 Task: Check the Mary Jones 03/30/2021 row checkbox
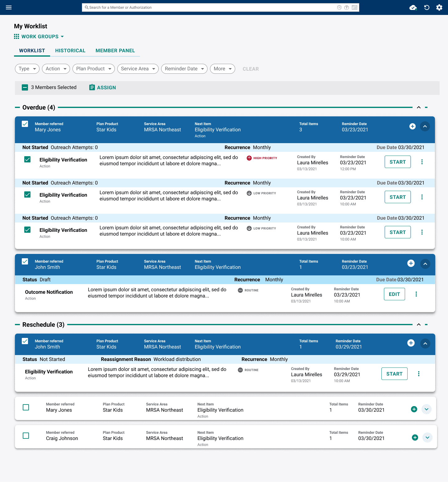pyautogui.click(x=26, y=407)
